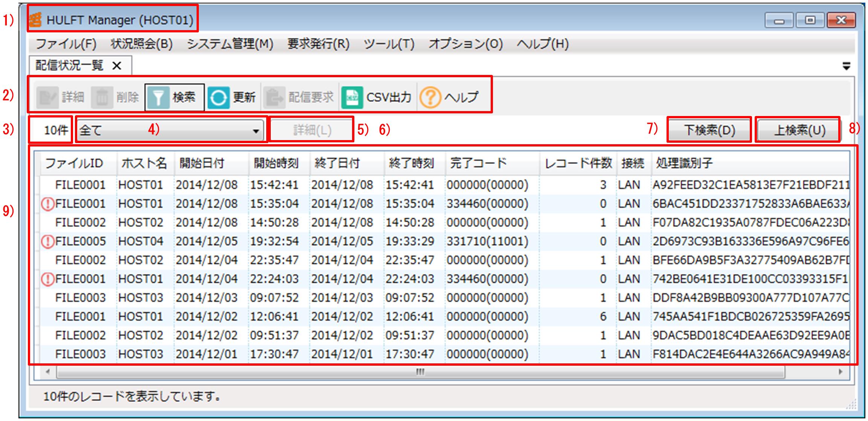
Task: Click the 配信要求 send request icon
Action: pyautogui.click(x=274, y=98)
